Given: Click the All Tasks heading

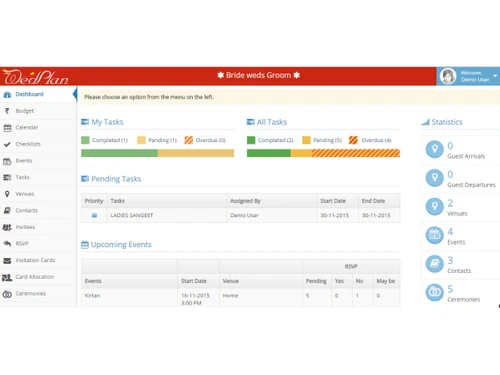Looking at the screenshot, I should [272, 122].
